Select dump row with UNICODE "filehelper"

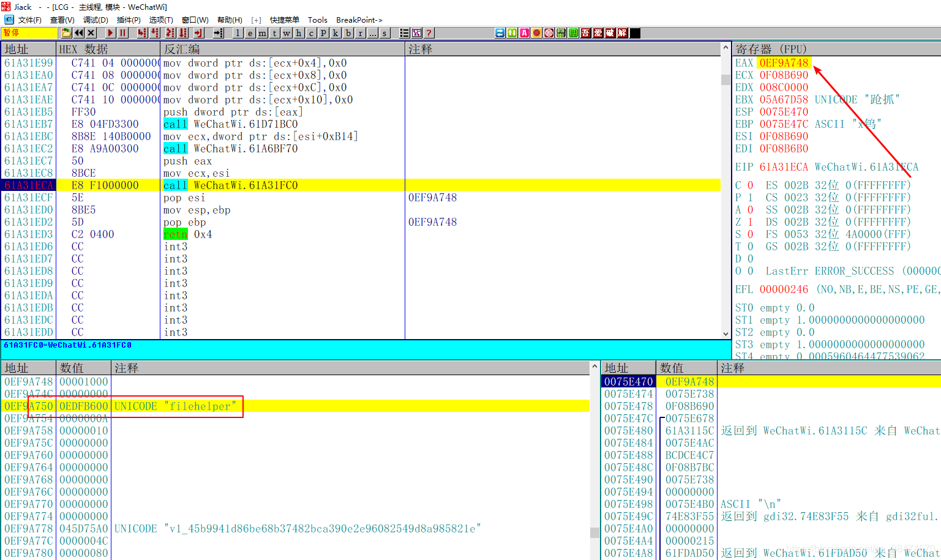click(x=295, y=406)
